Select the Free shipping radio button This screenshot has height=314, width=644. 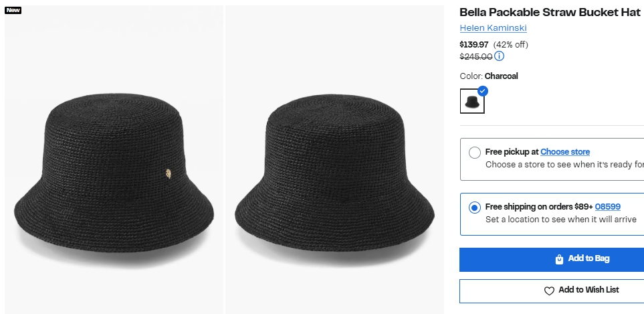475,208
